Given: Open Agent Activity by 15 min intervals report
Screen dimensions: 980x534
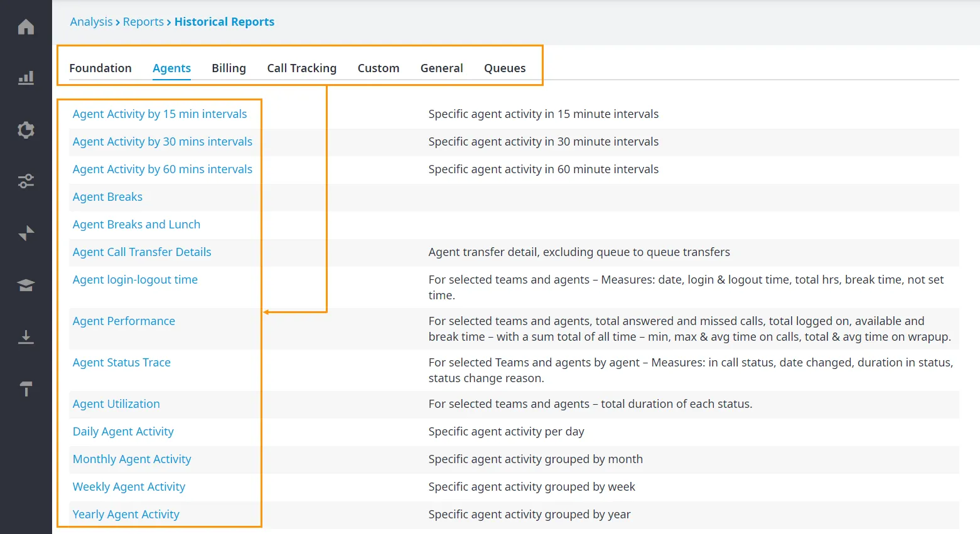Looking at the screenshot, I should click(159, 114).
